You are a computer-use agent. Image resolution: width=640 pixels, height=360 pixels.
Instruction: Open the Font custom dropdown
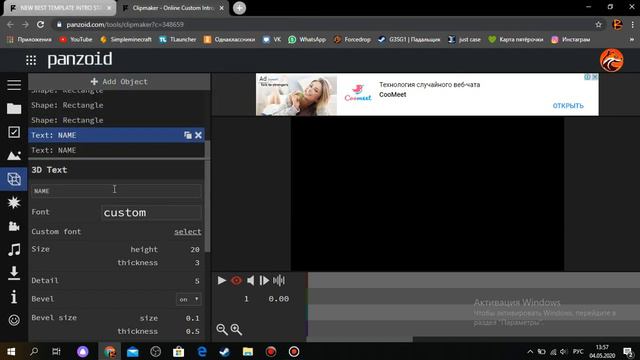point(151,212)
